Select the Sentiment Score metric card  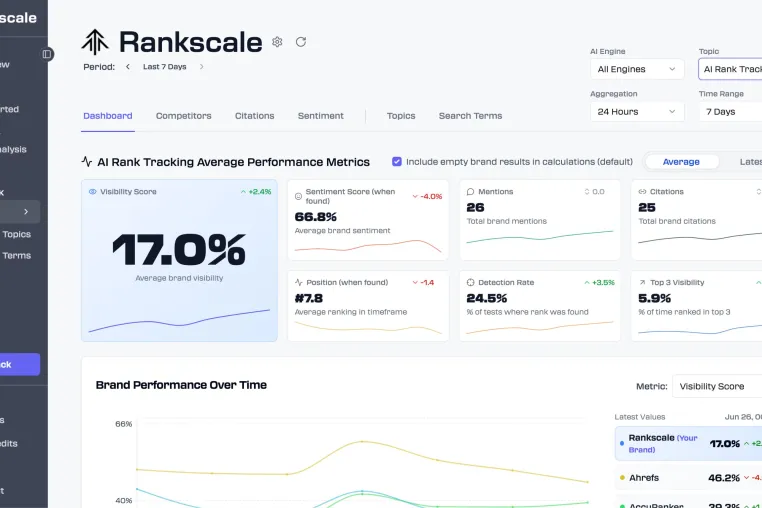click(x=368, y=220)
